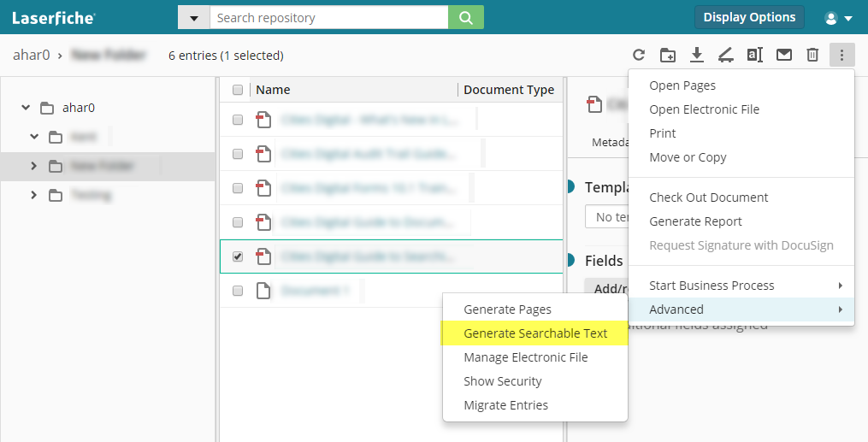Image resolution: width=868 pixels, height=442 pixels.
Task: Uncheck the selected fifth document checkbox
Action: coord(238,256)
